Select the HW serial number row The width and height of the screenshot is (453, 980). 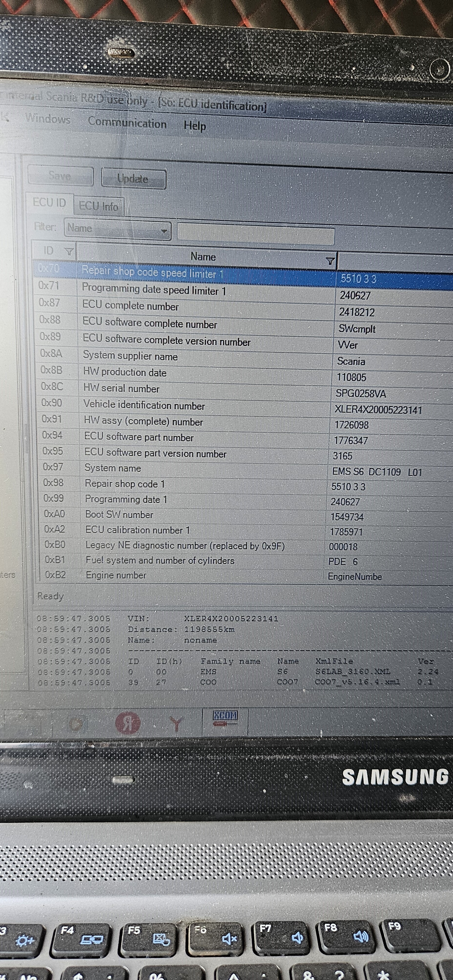[121, 388]
